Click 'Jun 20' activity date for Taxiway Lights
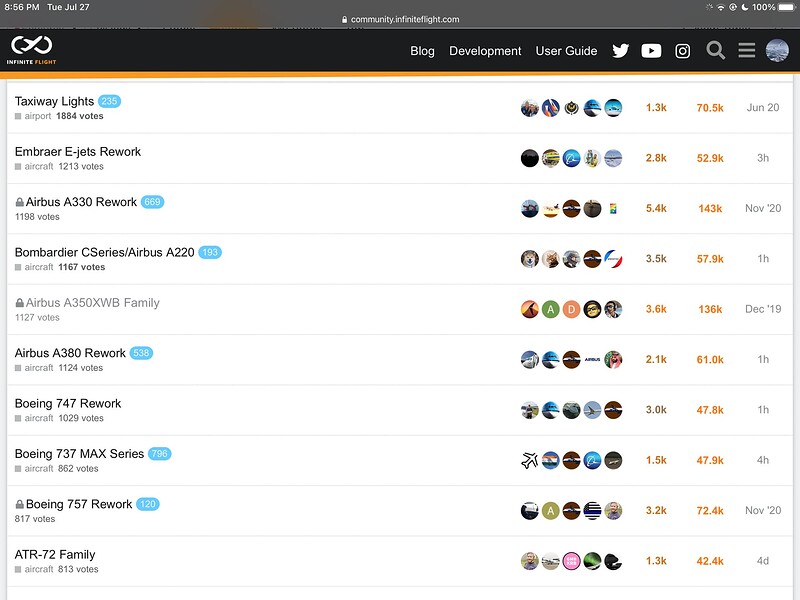 click(763, 108)
